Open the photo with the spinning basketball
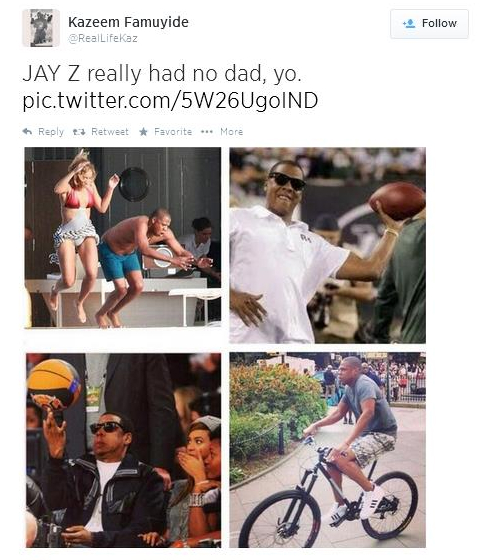489x560 pixels. (x=123, y=450)
